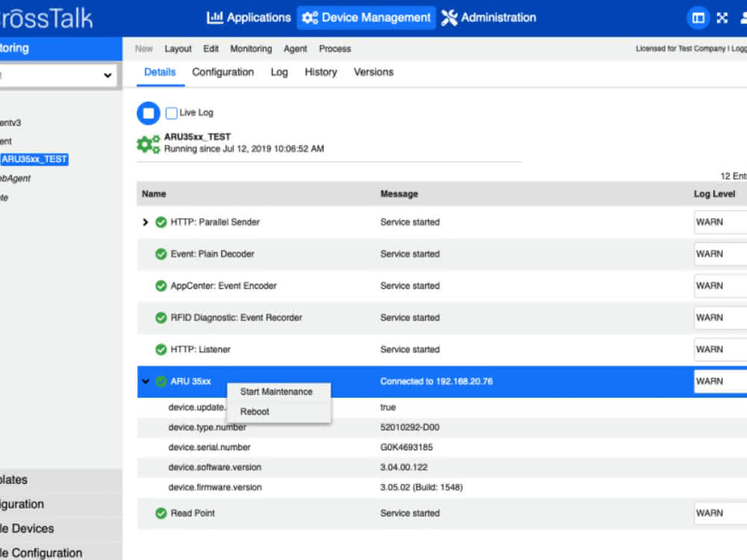Collapse the ARU 35xx row
Viewport: 747px width, 560px height.
pos(146,382)
